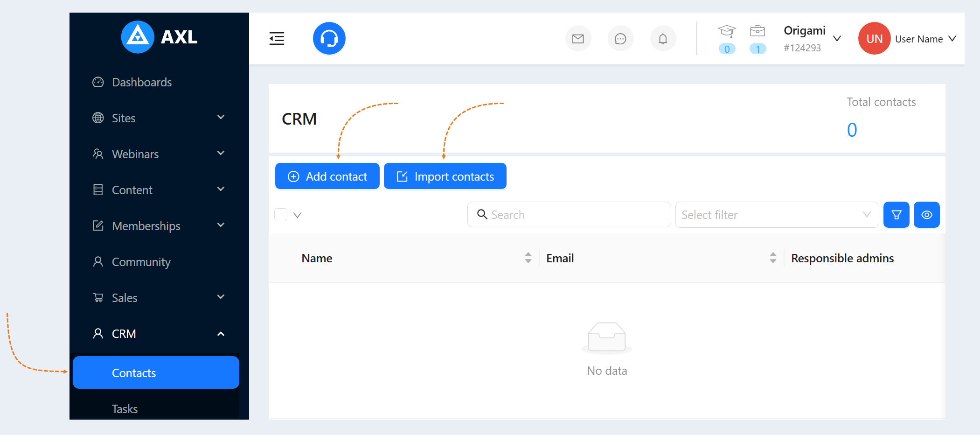Click the Memberships menu label
This screenshot has width=980, height=435.
click(146, 226)
